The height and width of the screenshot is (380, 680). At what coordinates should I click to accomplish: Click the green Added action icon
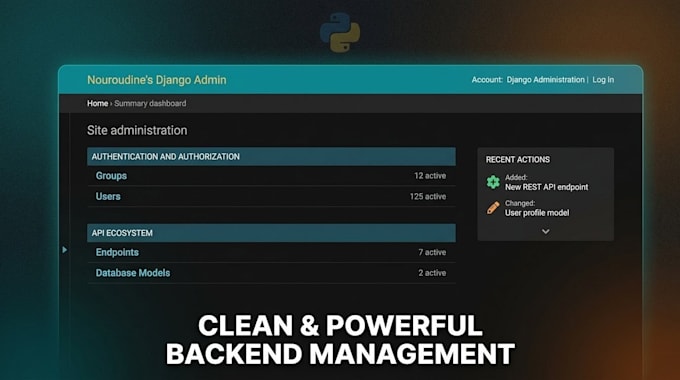pyautogui.click(x=493, y=182)
